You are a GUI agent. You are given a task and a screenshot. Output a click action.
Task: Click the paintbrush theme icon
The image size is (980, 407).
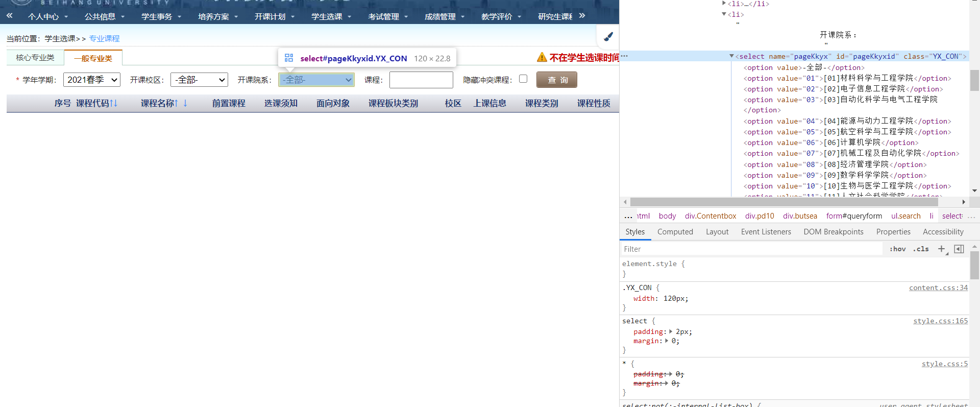(x=608, y=36)
